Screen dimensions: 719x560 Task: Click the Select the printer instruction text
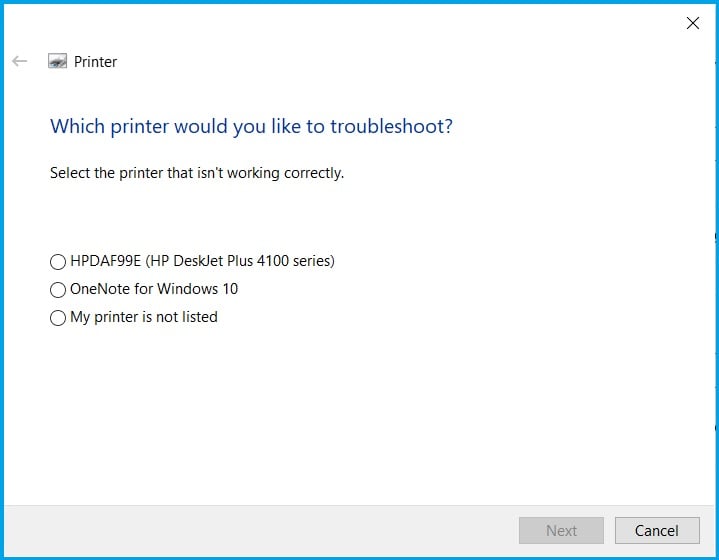coord(197,173)
